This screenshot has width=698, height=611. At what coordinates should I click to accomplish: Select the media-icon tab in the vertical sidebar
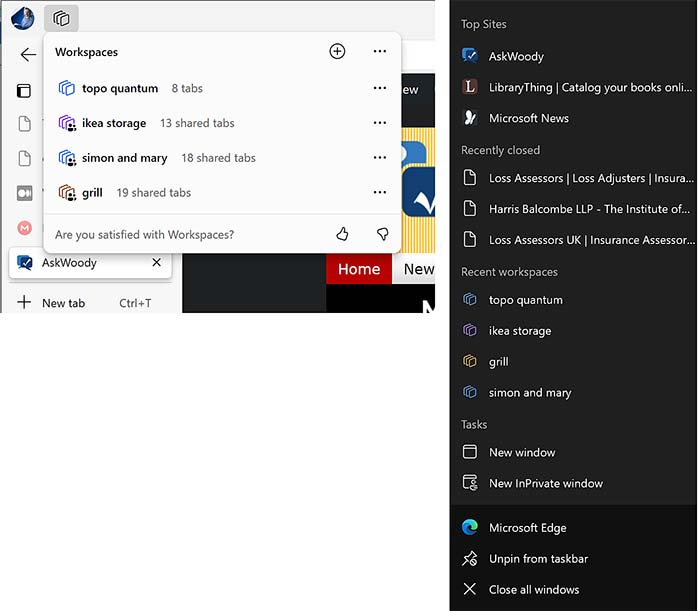[24, 193]
